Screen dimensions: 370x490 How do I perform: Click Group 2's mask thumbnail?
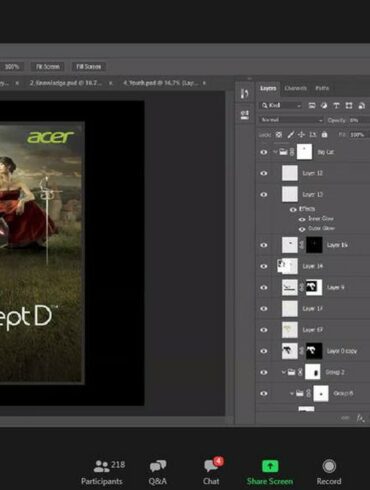click(x=313, y=372)
